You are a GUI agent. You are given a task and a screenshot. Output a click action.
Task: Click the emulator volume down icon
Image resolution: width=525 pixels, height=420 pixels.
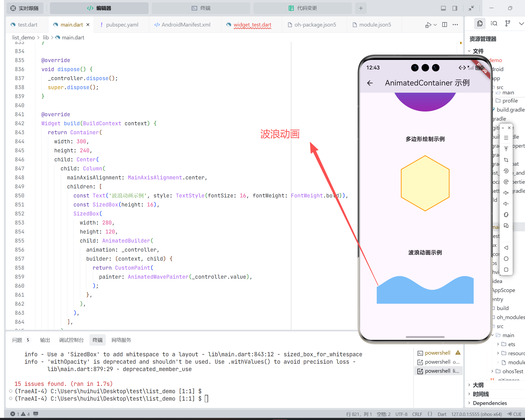(506, 204)
